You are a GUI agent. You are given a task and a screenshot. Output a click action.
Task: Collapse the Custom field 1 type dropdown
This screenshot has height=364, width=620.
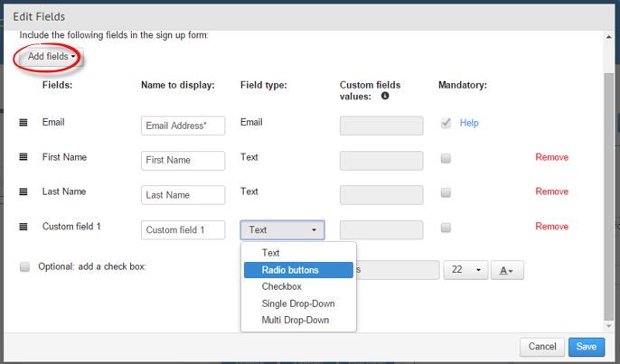[x=282, y=230]
